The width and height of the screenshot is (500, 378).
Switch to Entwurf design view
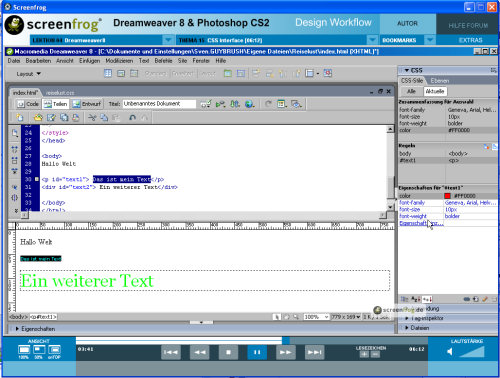pos(87,104)
